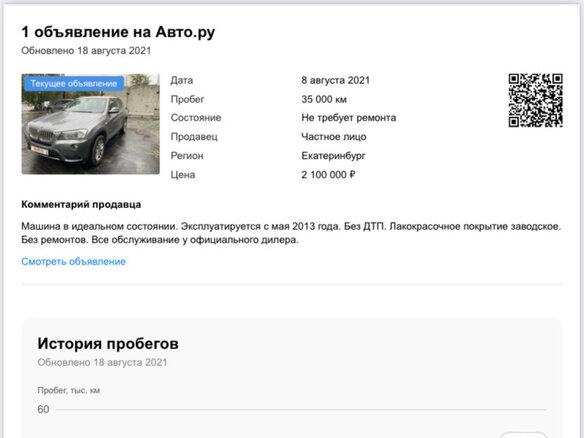Click the 'Продавец' field label
The height and width of the screenshot is (438, 584).
(194, 137)
